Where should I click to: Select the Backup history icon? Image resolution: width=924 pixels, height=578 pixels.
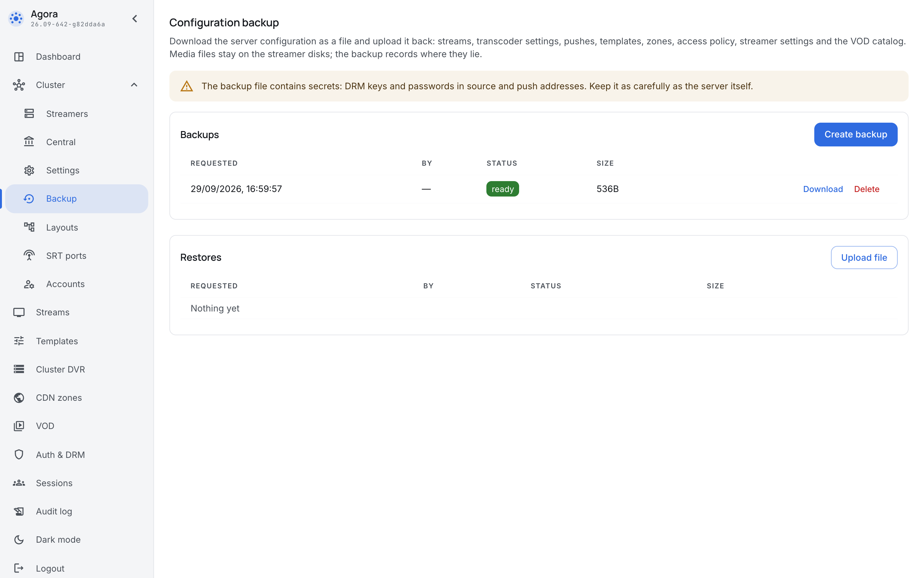point(29,198)
